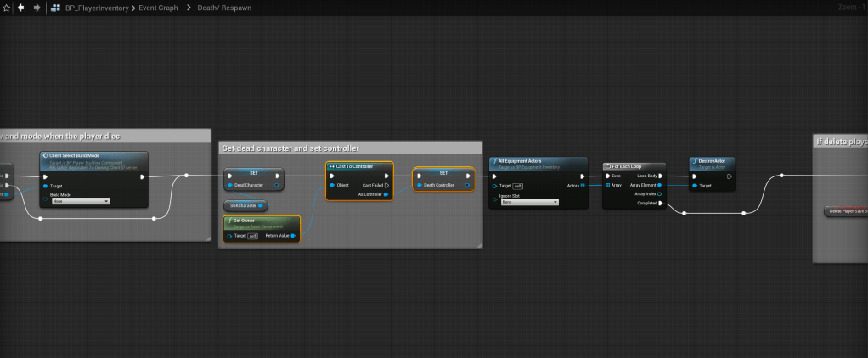
Task: Click exec output pin of All Equipment Actors
Action: (x=582, y=176)
